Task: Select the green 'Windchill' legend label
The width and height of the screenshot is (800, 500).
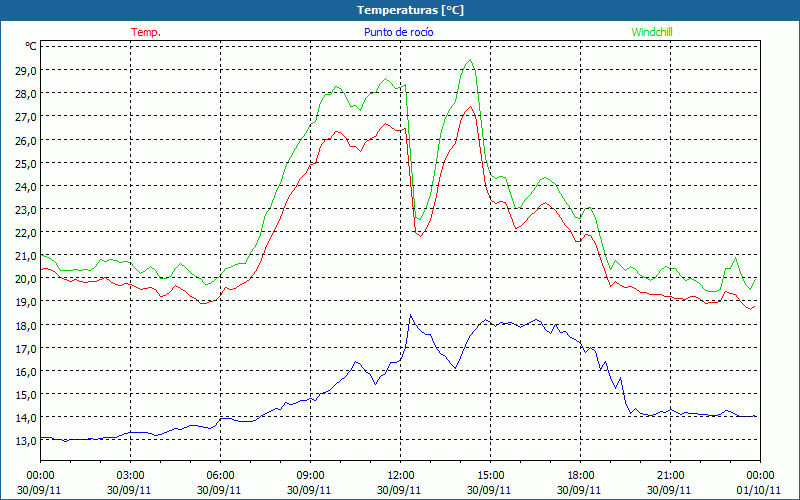Action: 652,32
